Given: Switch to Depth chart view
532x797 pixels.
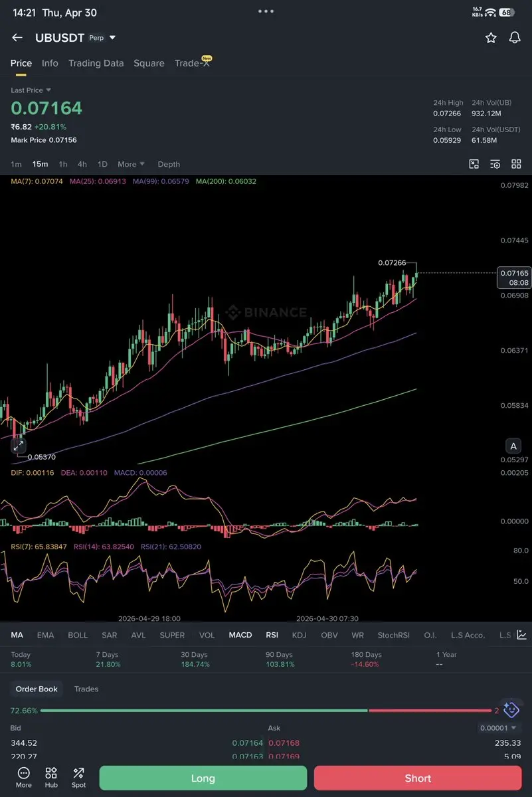Looking at the screenshot, I should click(x=169, y=164).
